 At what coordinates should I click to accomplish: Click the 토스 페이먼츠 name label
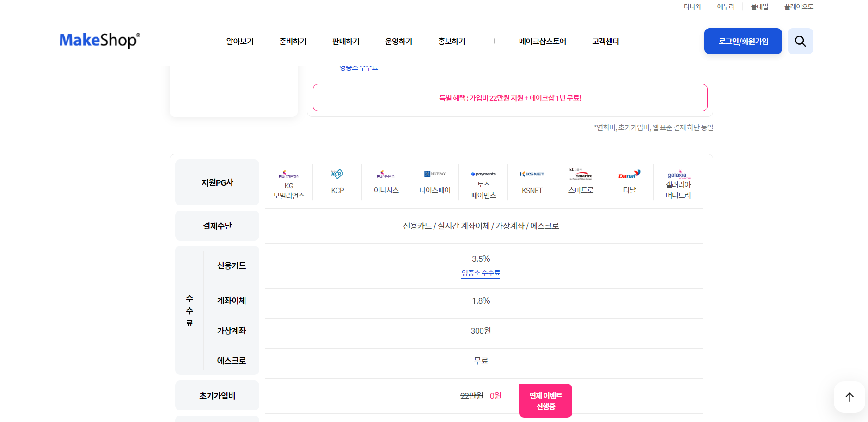tap(483, 190)
